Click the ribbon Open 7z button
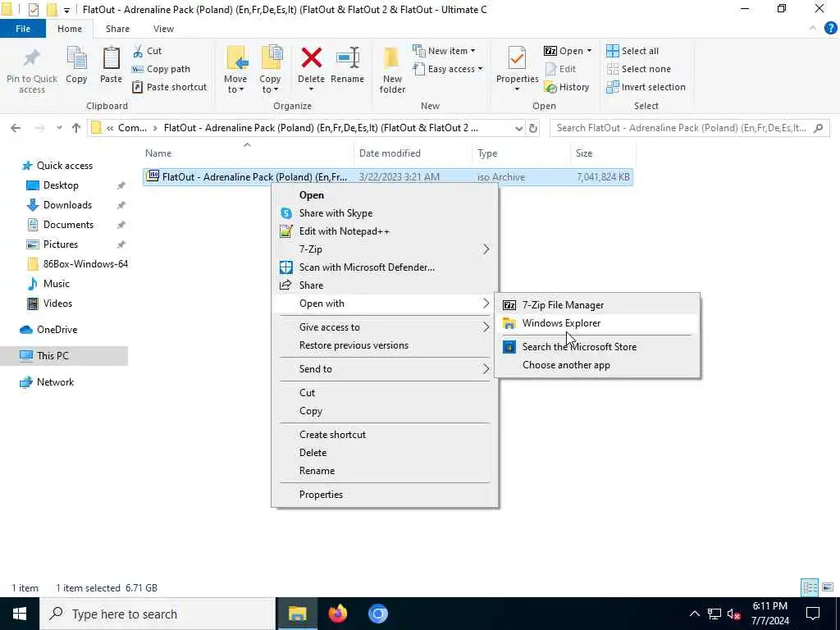This screenshot has width=840, height=630. (x=564, y=51)
